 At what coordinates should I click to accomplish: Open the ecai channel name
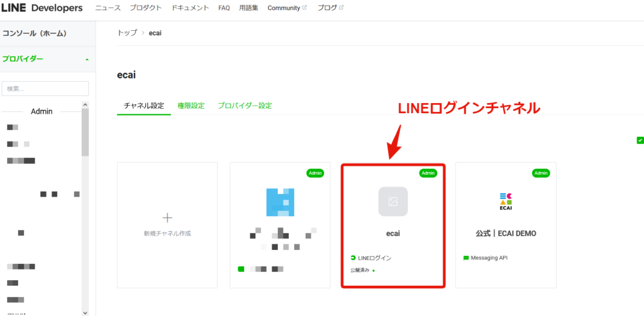pos(393,234)
